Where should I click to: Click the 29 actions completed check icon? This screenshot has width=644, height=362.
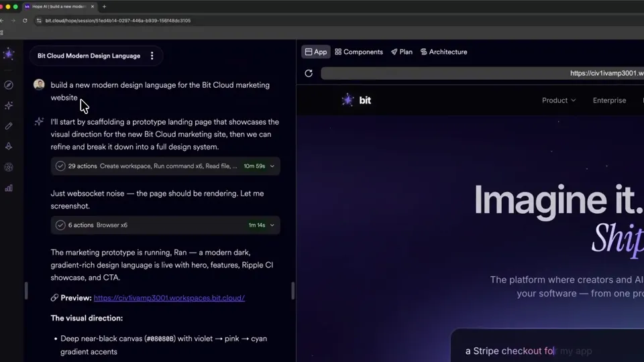coord(60,166)
